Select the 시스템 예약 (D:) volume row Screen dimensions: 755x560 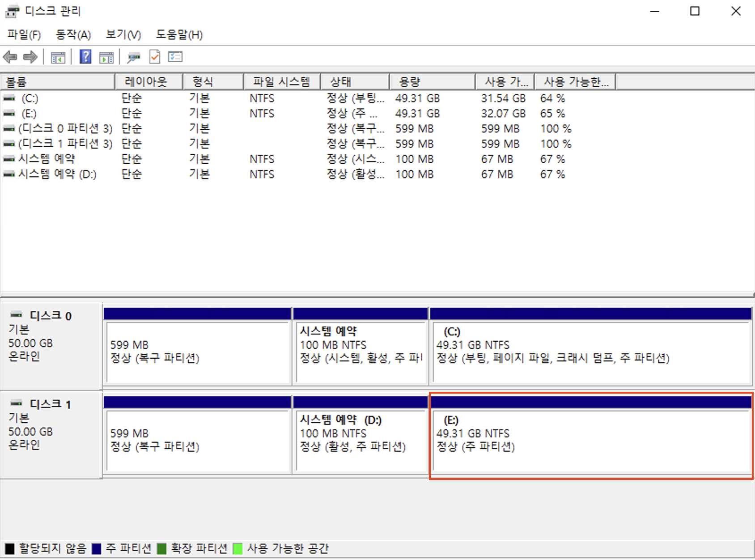coord(57,174)
